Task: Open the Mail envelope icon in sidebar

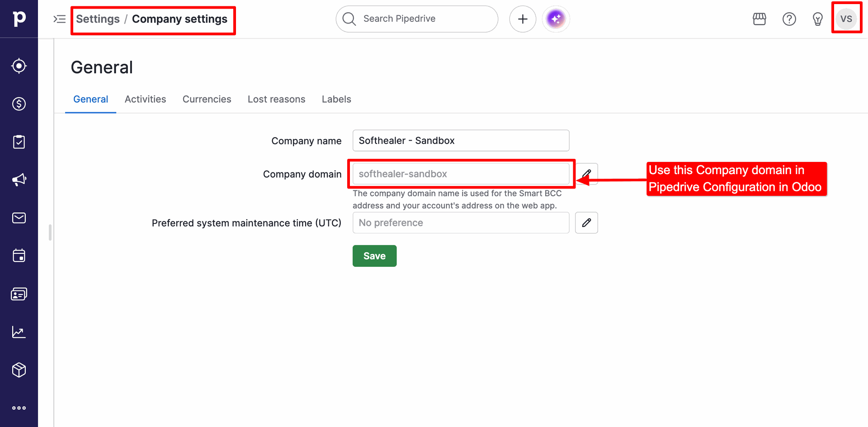Action: (x=19, y=218)
